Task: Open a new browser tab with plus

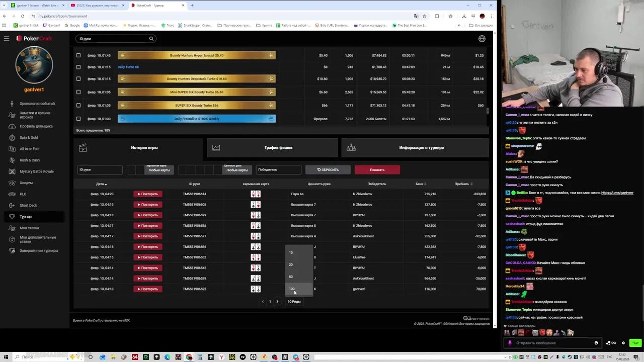Action: 192,6
